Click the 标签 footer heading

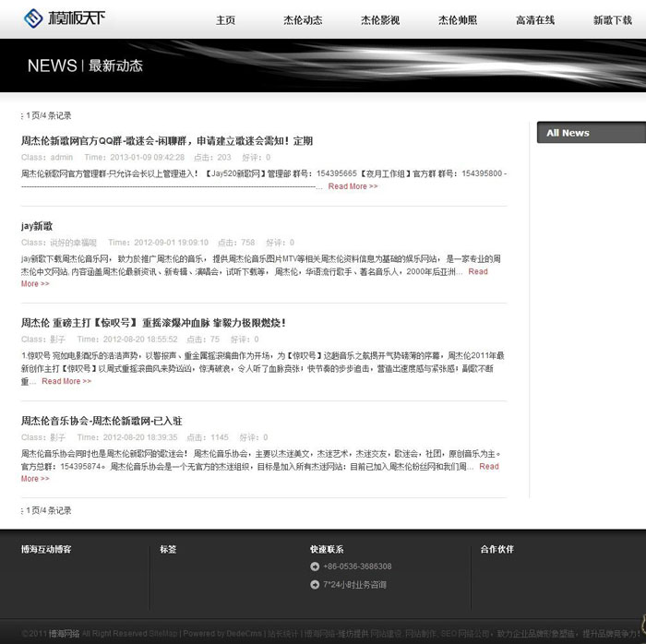168,549
